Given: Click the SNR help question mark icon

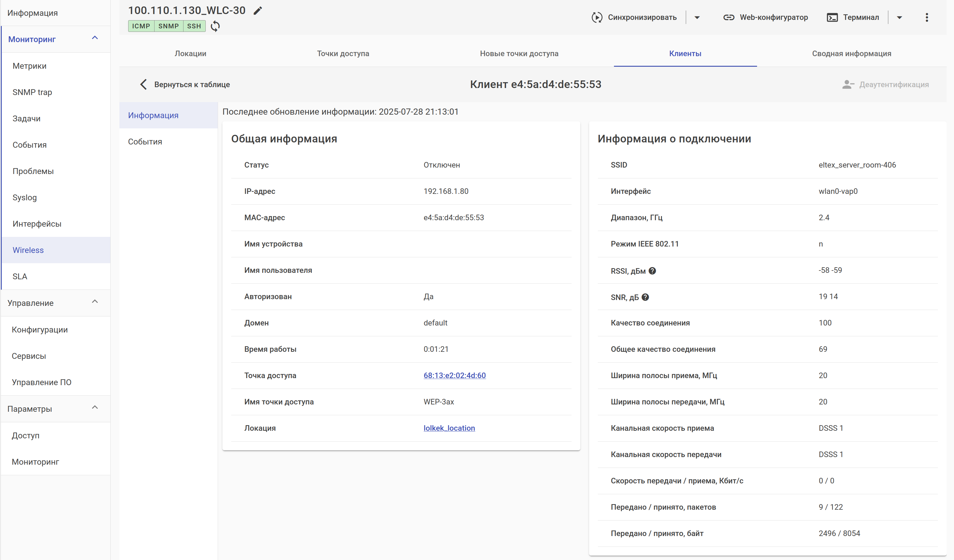Looking at the screenshot, I should click(x=646, y=297).
